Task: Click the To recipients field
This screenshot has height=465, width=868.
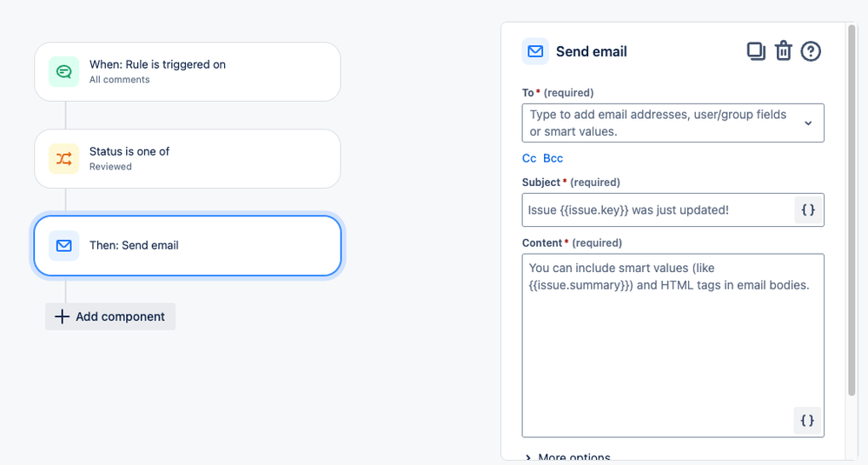Action: coord(673,123)
